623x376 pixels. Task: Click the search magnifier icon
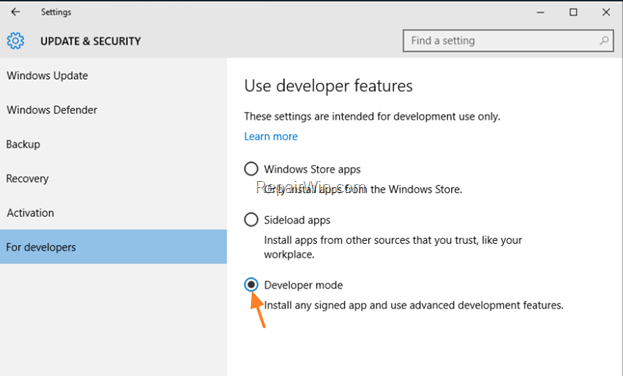pyautogui.click(x=604, y=41)
